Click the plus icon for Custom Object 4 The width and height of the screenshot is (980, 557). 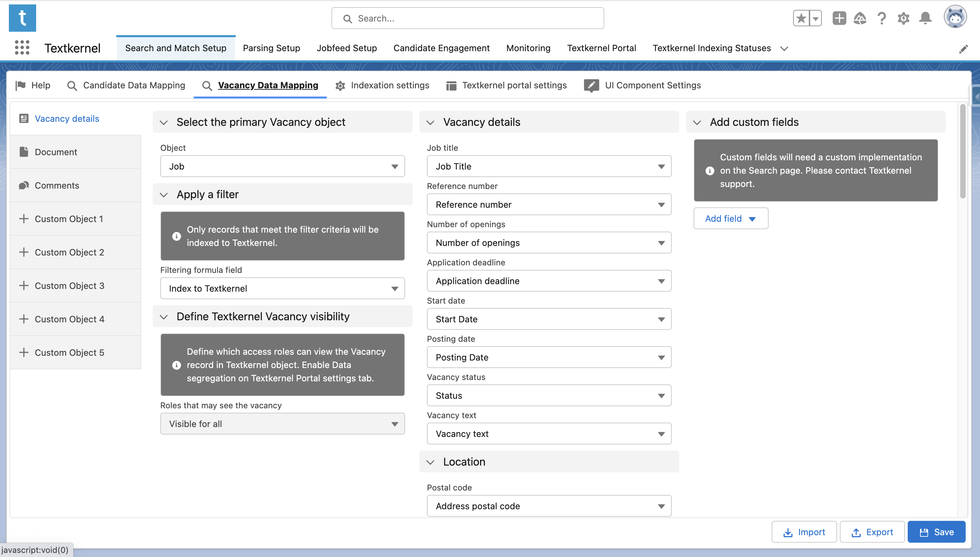[24, 319]
